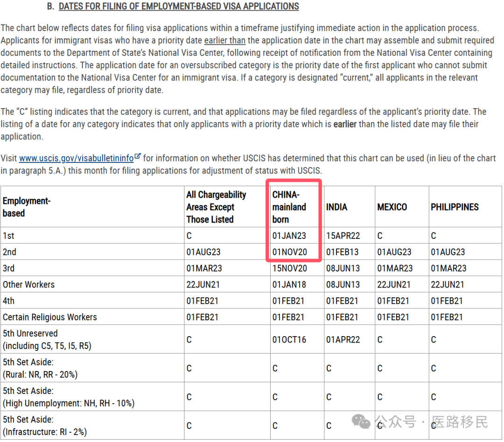Click "01FEB21" for 4th under CHINA-mainland born
Viewport: 504px width, 442px height.
288,301
